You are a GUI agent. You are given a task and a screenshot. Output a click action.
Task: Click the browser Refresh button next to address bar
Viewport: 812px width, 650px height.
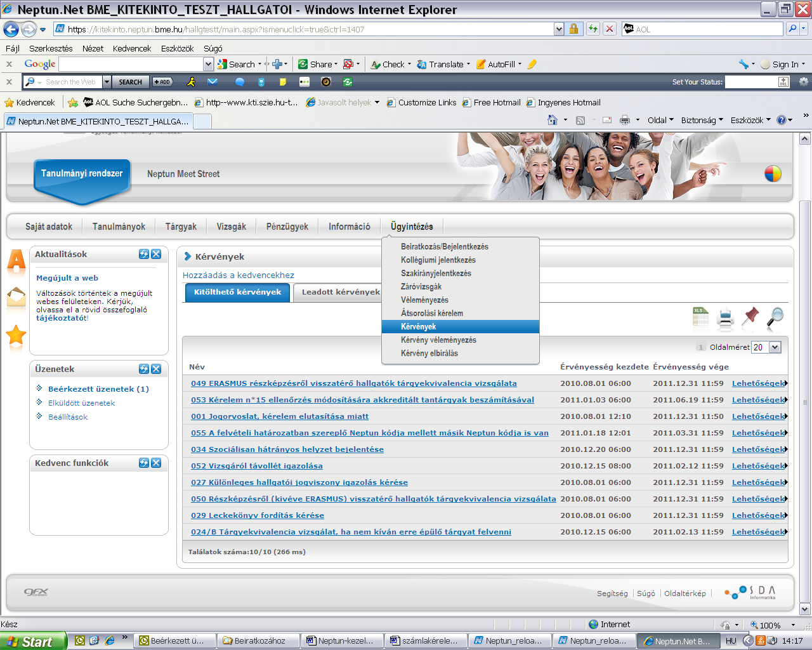[x=593, y=29]
